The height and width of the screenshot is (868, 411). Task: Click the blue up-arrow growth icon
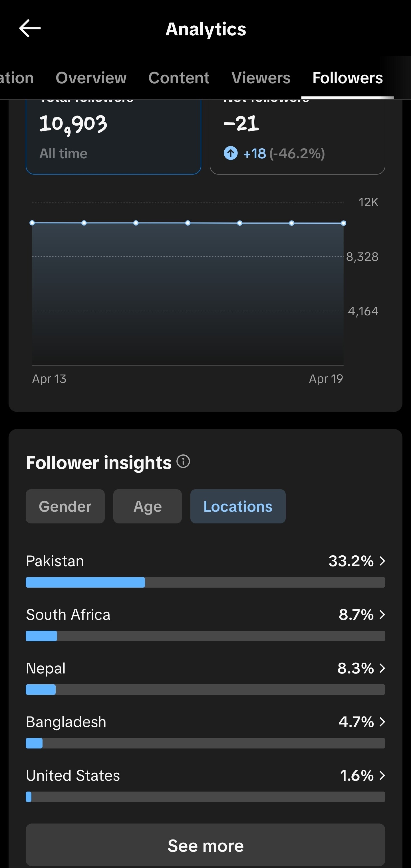(x=231, y=153)
